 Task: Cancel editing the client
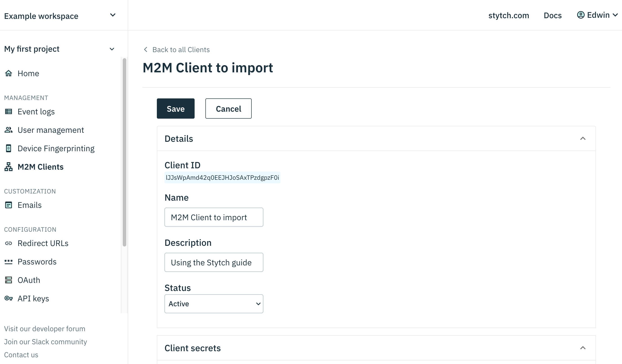228,109
